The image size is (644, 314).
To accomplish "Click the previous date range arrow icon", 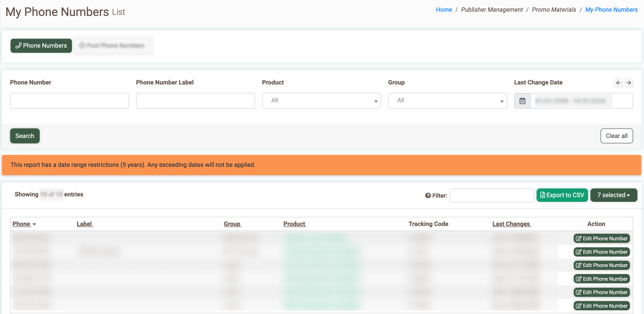I will [x=618, y=83].
